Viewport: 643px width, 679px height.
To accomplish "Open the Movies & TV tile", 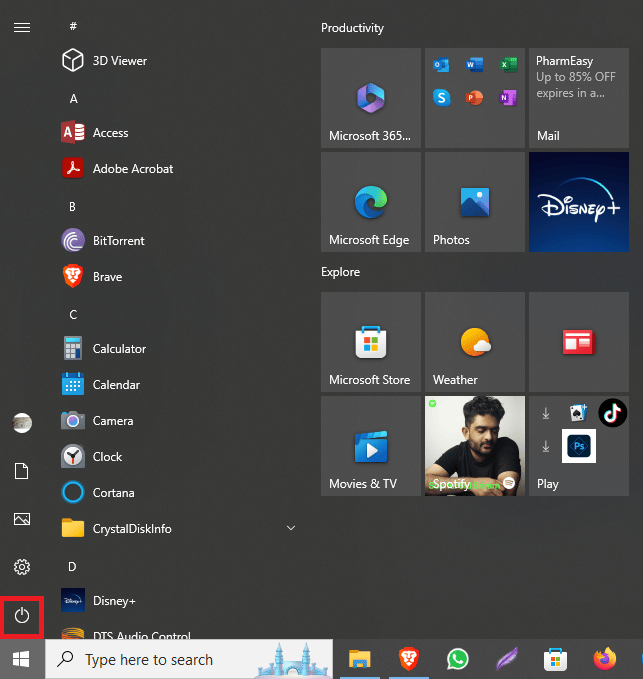I will point(371,446).
